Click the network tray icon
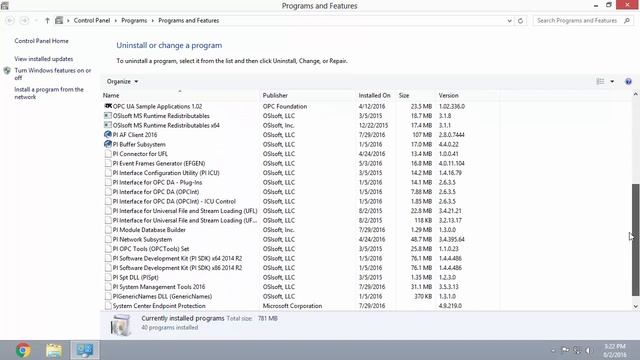 click(x=577, y=350)
